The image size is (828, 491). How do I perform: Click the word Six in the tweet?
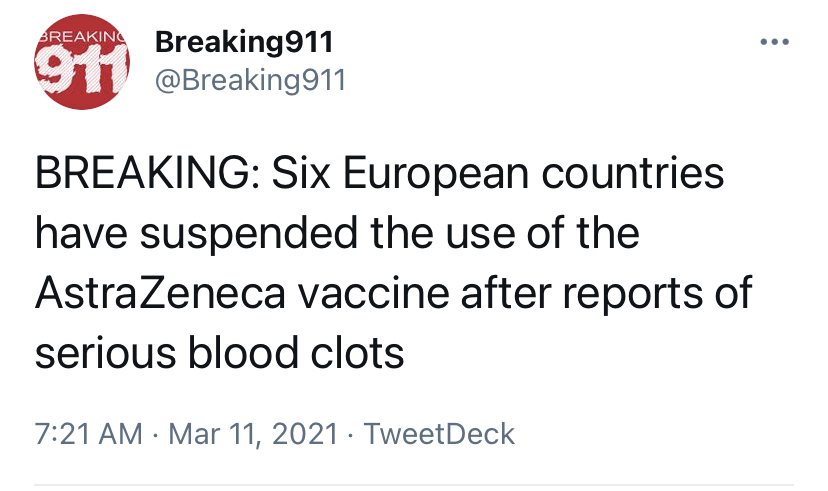tap(301, 174)
